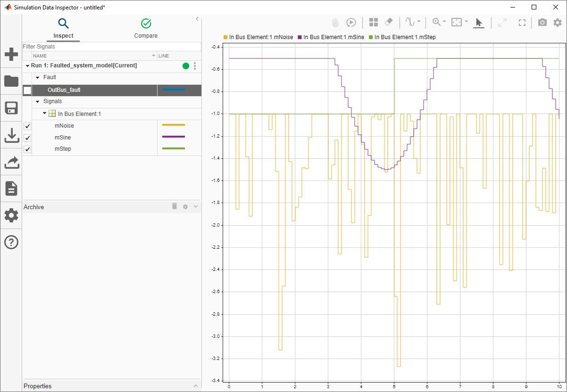Open Run 1 three-dot options menu
Image resolution: width=567 pixels, height=392 pixels.
195,66
